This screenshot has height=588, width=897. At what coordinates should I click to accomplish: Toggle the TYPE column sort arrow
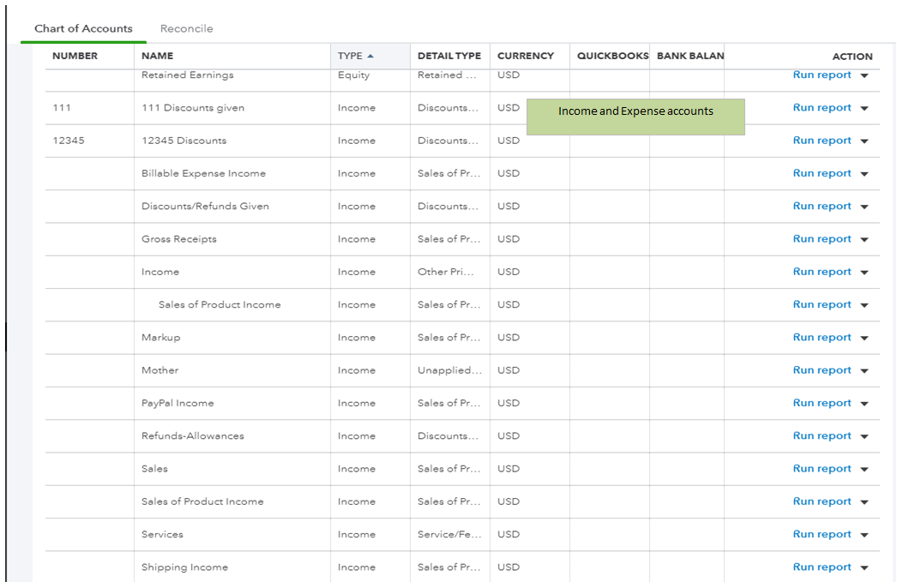click(x=369, y=56)
